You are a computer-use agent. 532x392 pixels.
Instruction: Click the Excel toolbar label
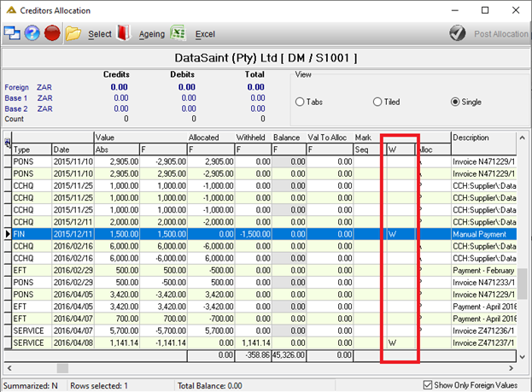pyautogui.click(x=205, y=34)
